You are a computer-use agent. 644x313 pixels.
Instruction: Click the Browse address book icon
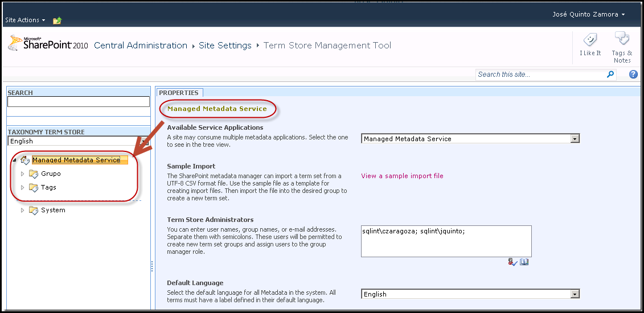coord(524,262)
